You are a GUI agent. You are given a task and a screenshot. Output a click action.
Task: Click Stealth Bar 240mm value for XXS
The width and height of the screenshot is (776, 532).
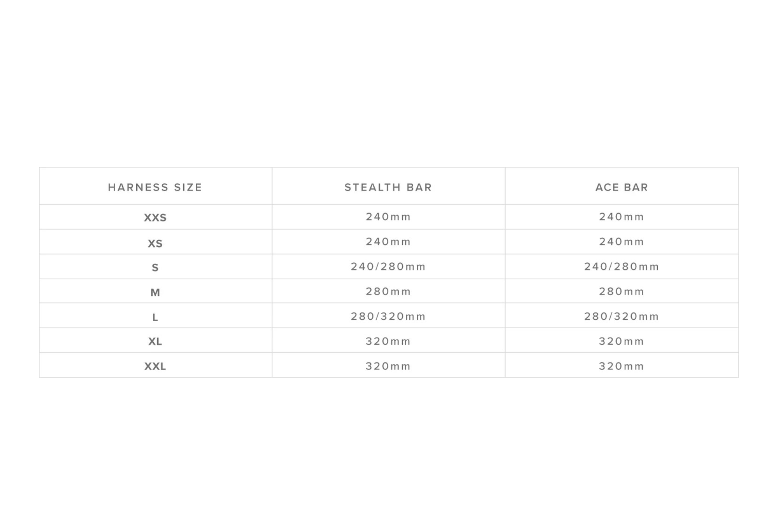point(388,217)
